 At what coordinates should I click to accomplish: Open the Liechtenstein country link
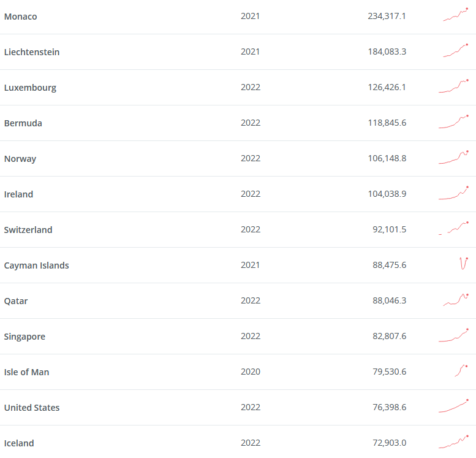(x=32, y=52)
